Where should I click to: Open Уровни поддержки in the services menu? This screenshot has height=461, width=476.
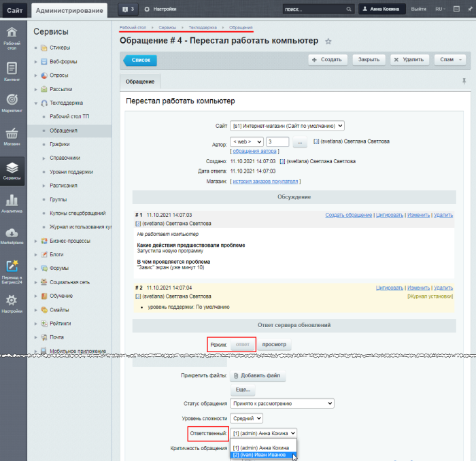pos(71,172)
